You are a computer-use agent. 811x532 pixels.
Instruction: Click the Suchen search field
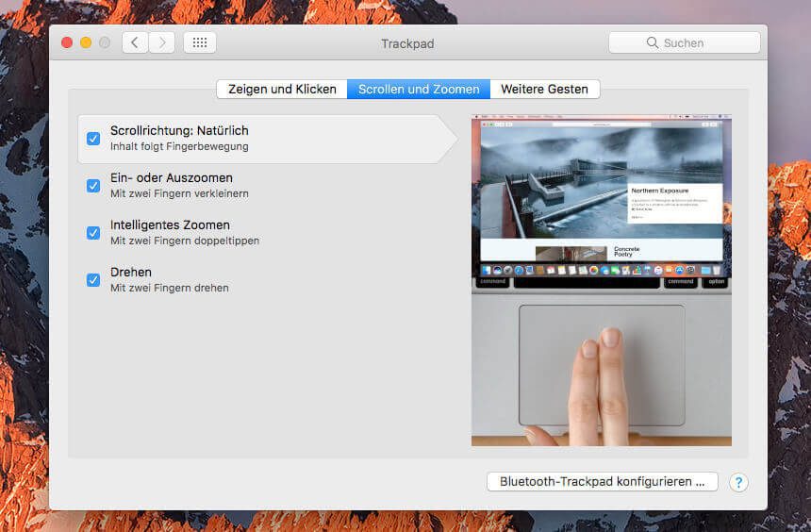pyautogui.click(x=684, y=42)
